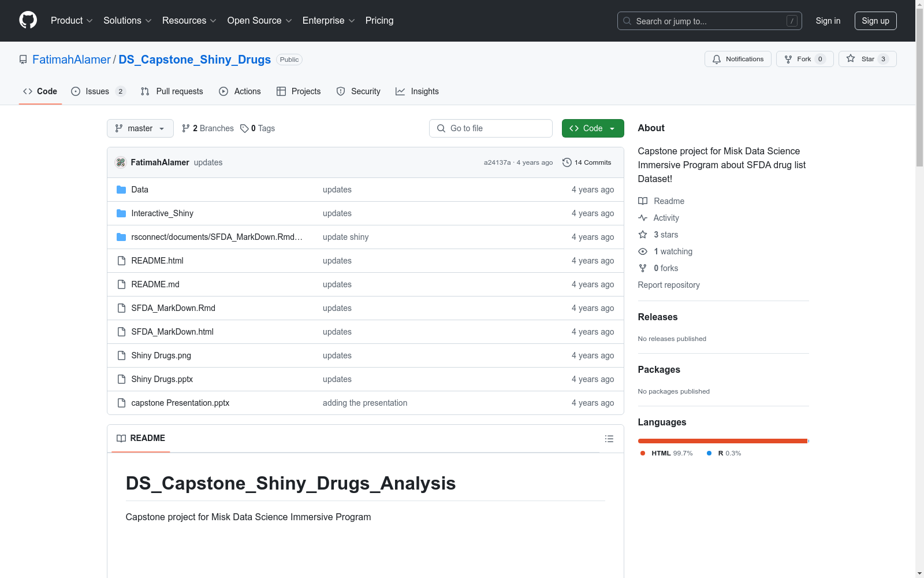924x578 pixels.
Task: Click the search magnifier icon in header
Action: pos(627,21)
